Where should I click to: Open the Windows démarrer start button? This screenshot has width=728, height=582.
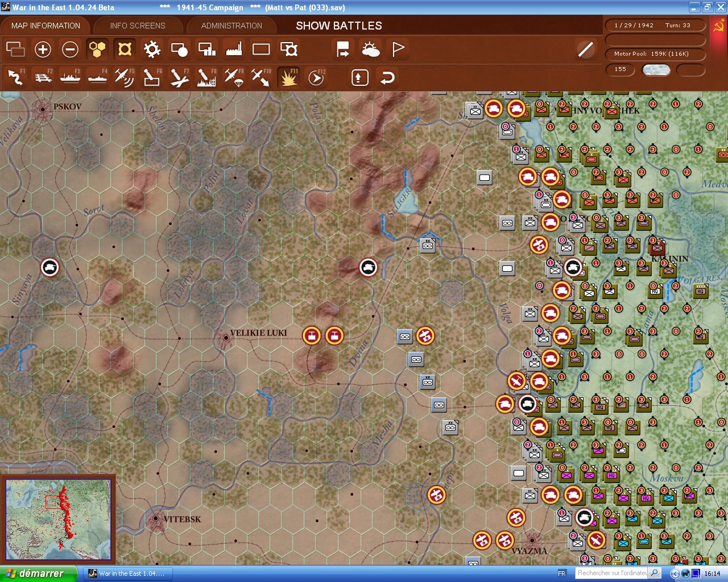(38, 573)
